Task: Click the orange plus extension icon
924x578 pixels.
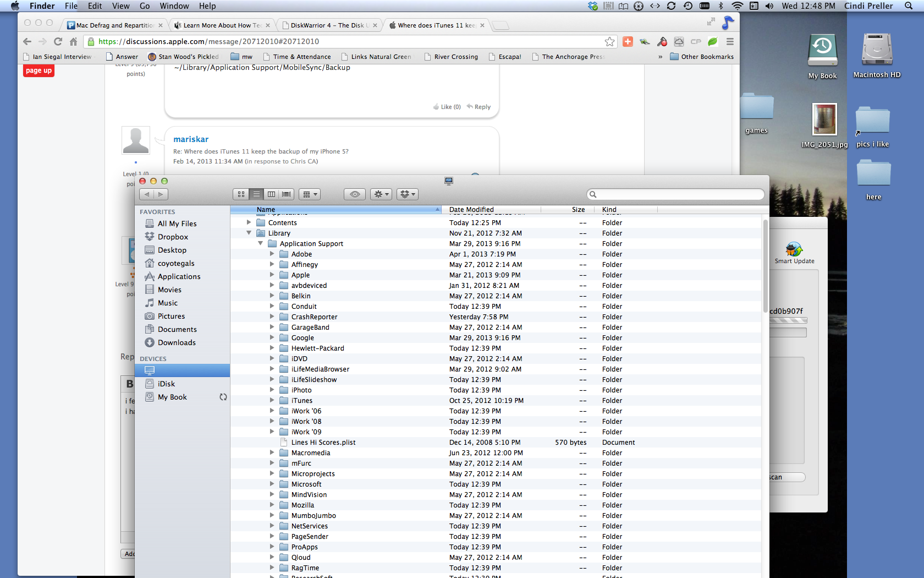Action: pos(628,42)
